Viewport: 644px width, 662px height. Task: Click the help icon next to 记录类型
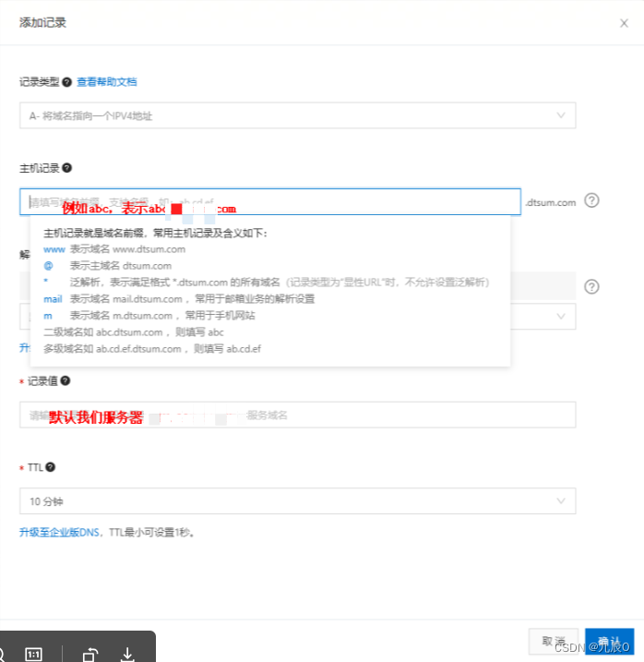click(66, 82)
